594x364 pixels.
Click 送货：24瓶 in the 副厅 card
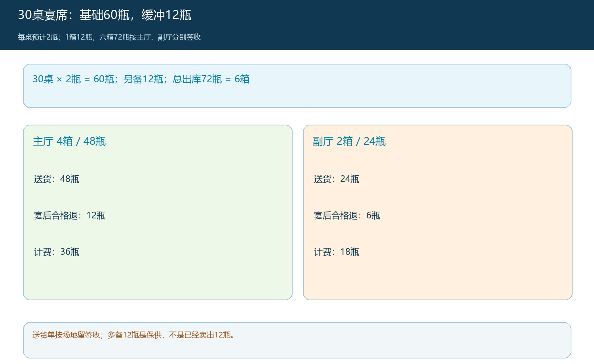click(337, 179)
